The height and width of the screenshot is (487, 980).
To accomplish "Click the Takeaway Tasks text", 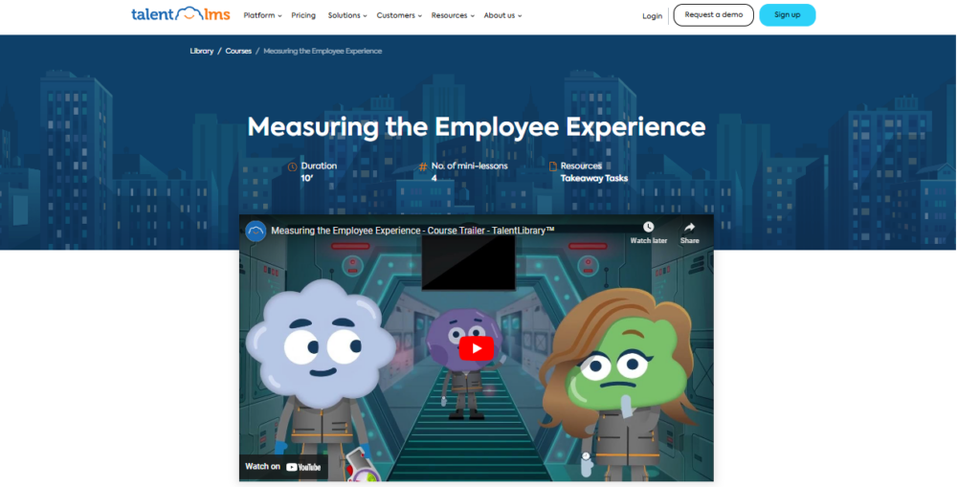I will [x=593, y=178].
